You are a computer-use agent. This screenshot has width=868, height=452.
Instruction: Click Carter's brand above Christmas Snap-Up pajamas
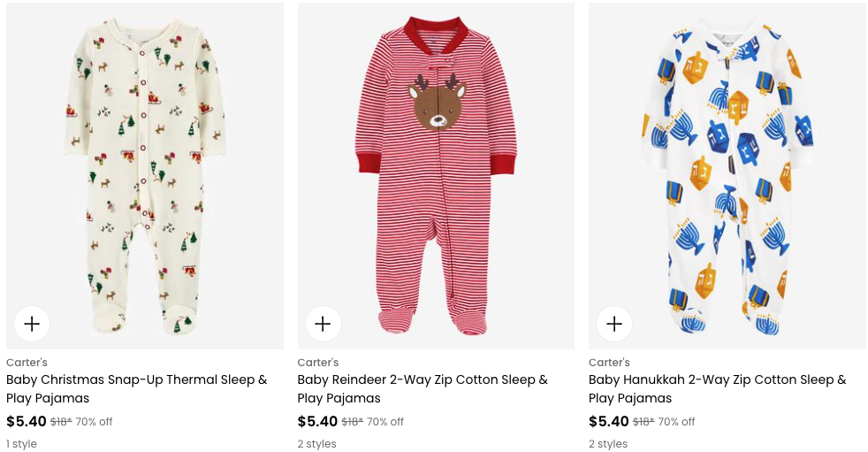pyautogui.click(x=27, y=363)
